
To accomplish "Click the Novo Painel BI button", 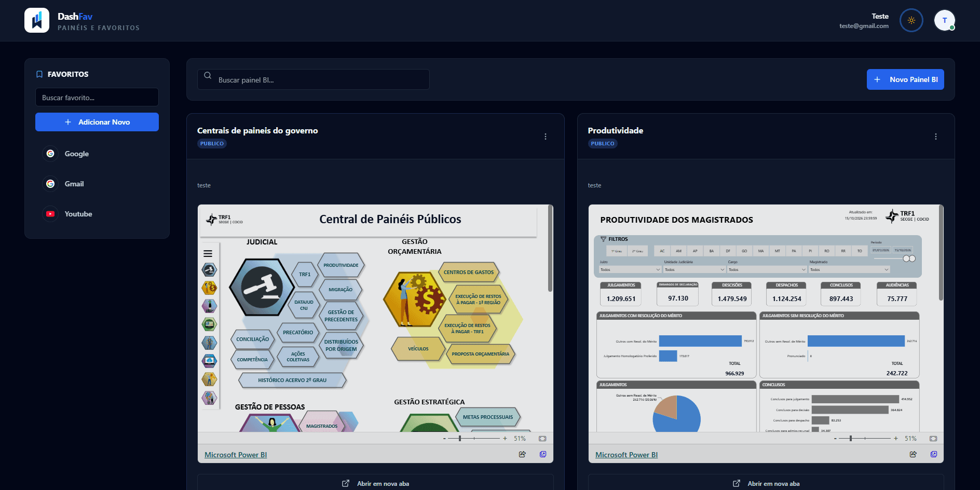I will (x=905, y=79).
